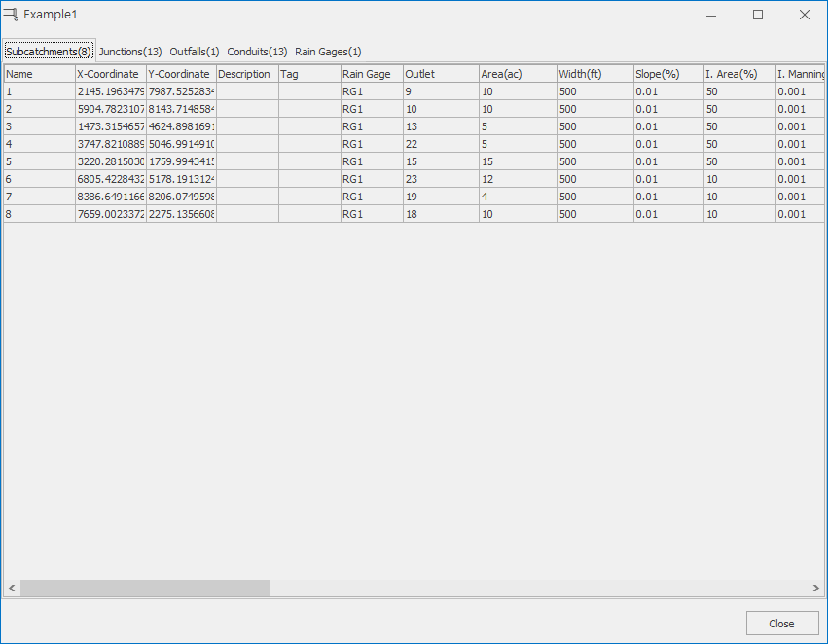The height and width of the screenshot is (644, 828).
Task: Click the Description column header
Action: tap(247, 74)
